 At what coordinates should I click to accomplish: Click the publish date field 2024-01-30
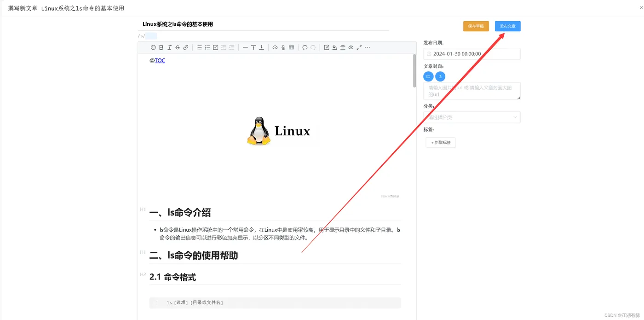pos(472,54)
